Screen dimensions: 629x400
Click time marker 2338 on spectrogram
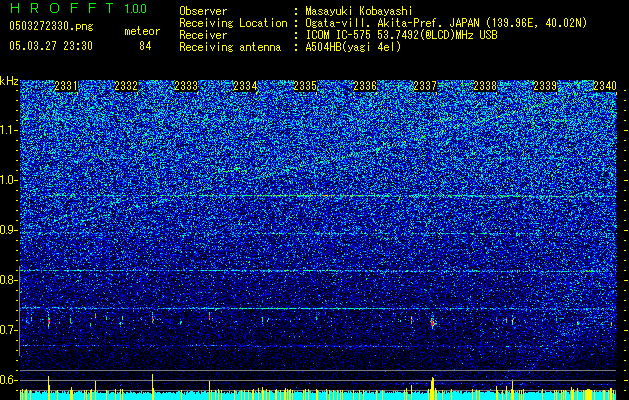[485, 86]
